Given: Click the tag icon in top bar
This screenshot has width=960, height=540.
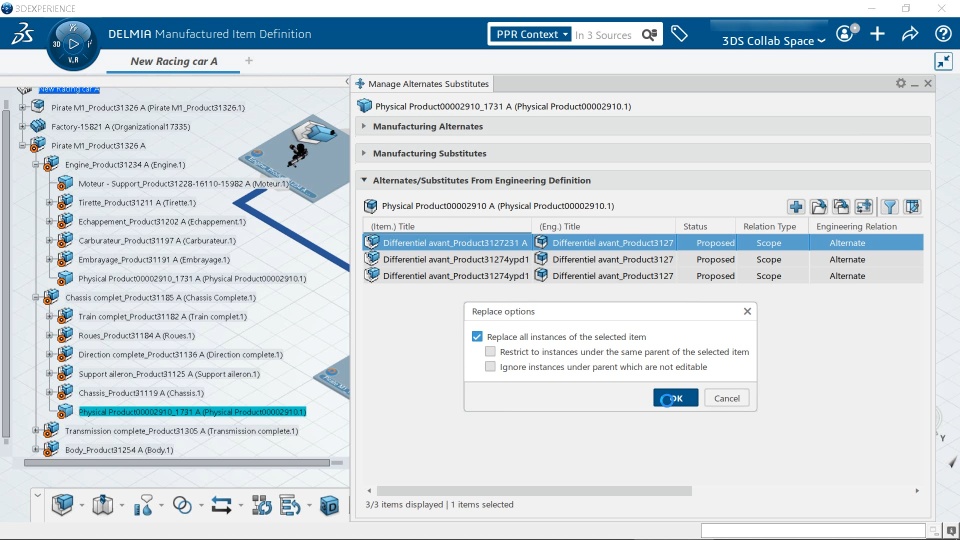Looking at the screenshot, I should [x=679, y=34].
